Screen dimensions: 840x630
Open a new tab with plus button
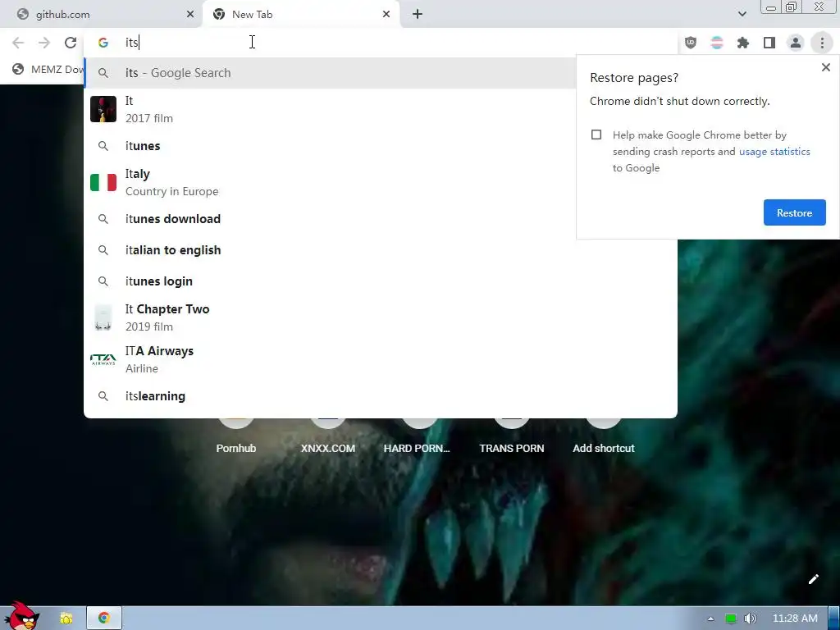(418, 14)
